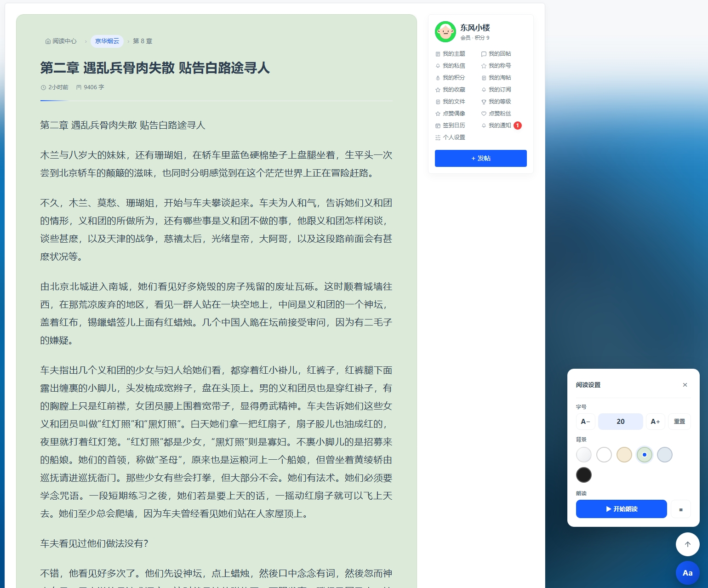This screenshot has width=708, height=588.
Task: Click the back-to-top arrow button
Action: (688, 544)
